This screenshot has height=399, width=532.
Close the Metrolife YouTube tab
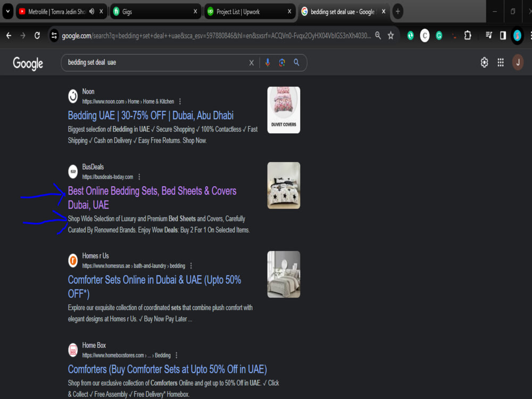coord(101,12)
